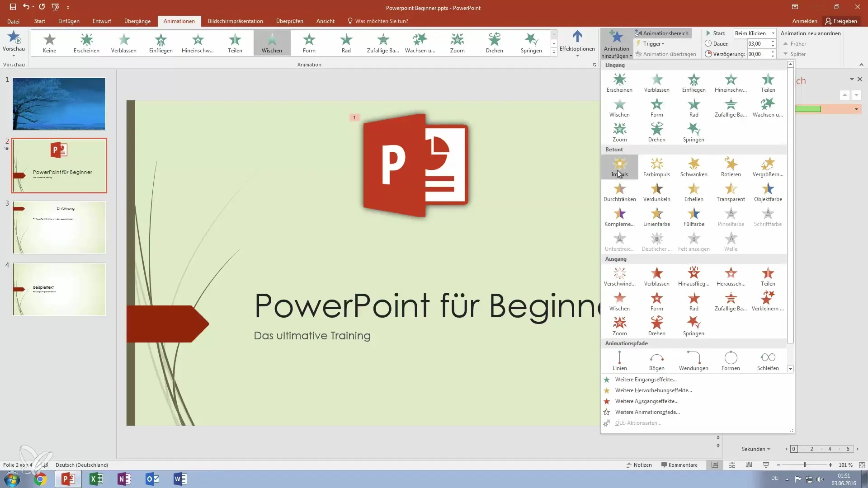Choose the Rotieren emphasis effect
This screenshot has height=488, width=868.
tap(731, 167)
